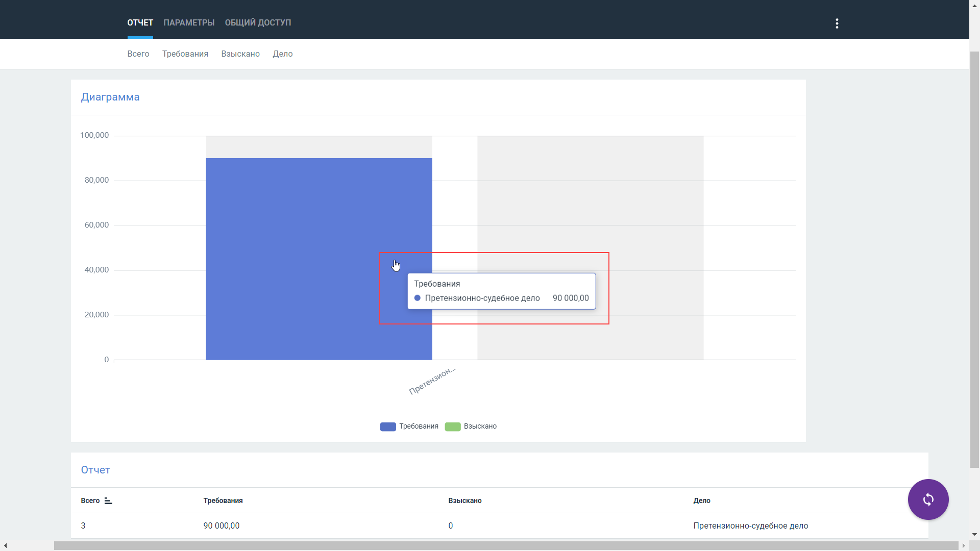Image resolution: width=980 pixels, height=551 pixels.
Task: Click the Отчет section heading
Action: pos(95,470)
